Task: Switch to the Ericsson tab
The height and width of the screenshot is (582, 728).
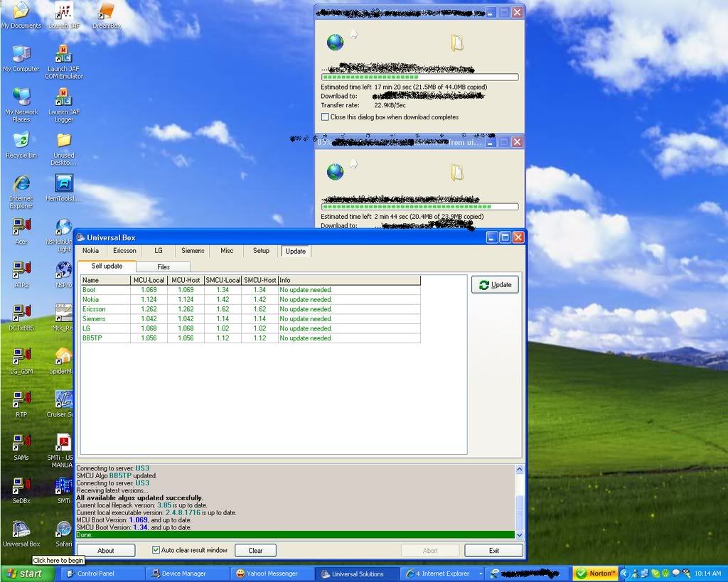Action: 124,251
